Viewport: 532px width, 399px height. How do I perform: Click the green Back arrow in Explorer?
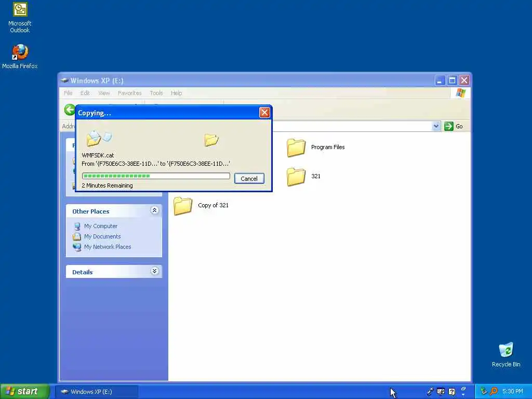click(x=70, y=110)
